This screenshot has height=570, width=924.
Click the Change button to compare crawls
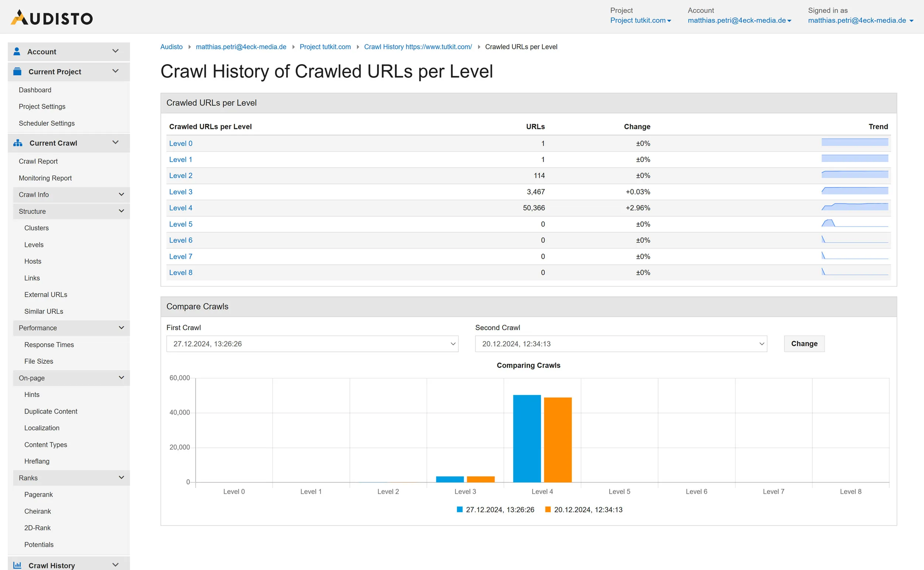[804, 344]
